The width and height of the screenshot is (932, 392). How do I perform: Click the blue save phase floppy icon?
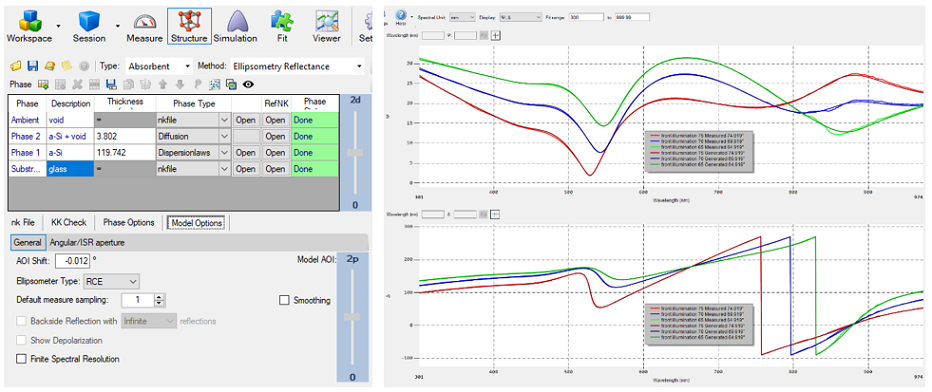pyautogui.click(x=111, y=84)
